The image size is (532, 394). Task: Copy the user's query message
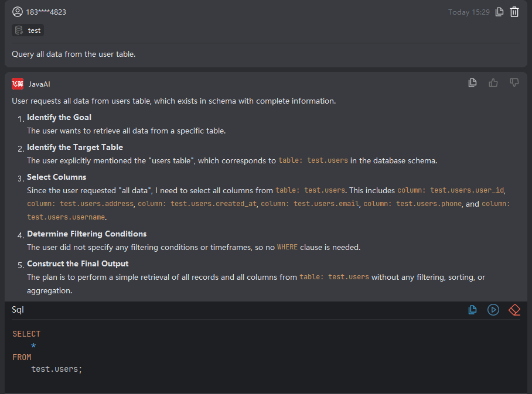coord(499,12)
